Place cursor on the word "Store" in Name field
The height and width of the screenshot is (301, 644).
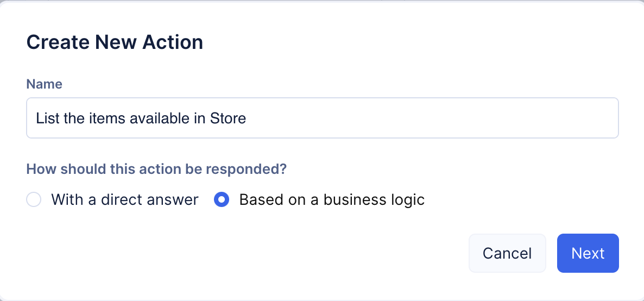coord(228,118)
